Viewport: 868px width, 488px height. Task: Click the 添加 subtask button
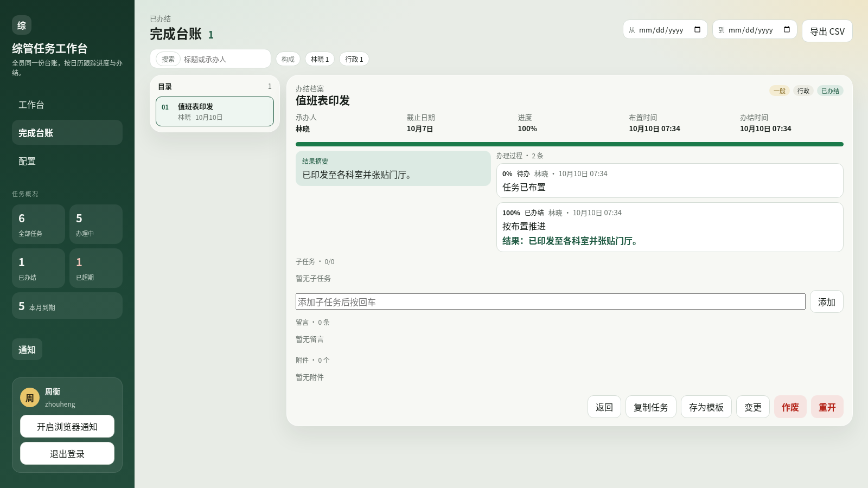coord(827,302)
